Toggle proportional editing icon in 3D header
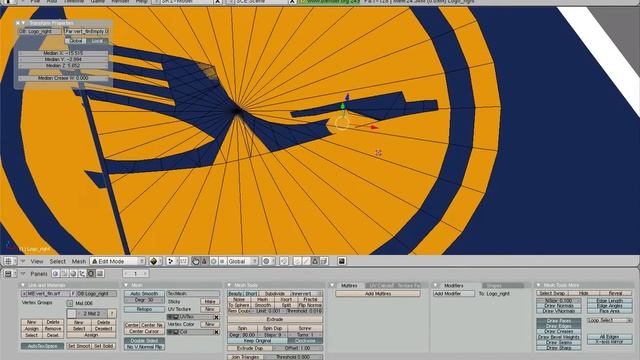 click(267, 261)
